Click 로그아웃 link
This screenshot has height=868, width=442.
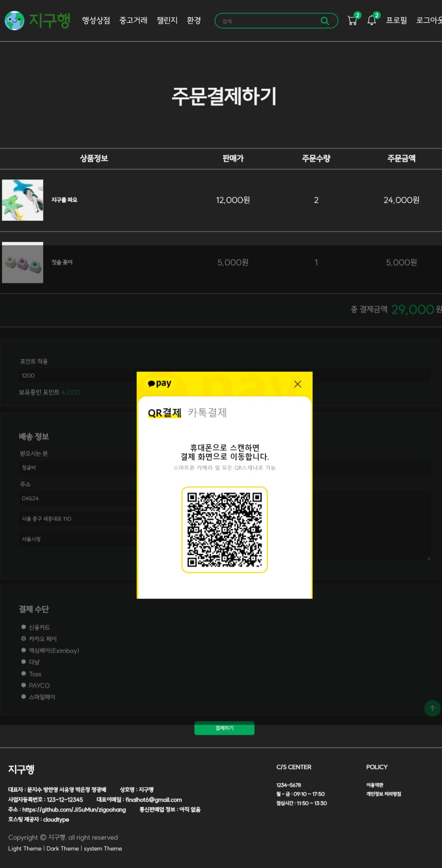[x=429, y=21]
